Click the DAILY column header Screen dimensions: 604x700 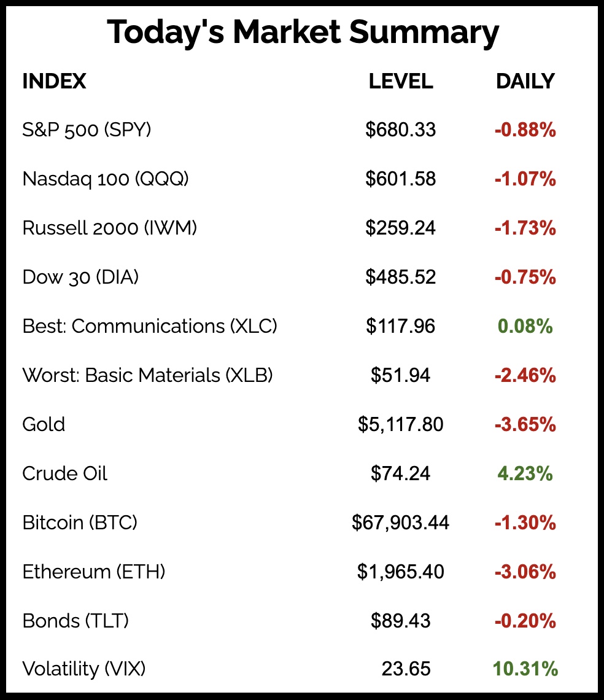(525, 81)
